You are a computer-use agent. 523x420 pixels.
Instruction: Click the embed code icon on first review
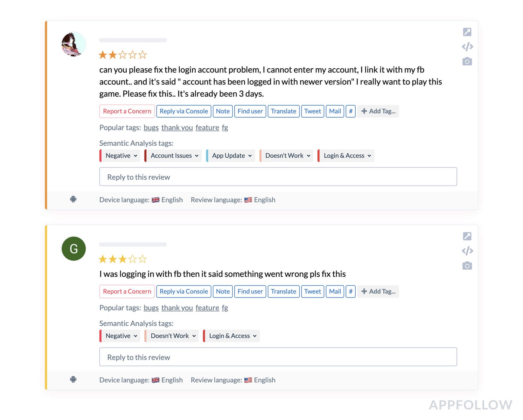[x=467, y=47]
